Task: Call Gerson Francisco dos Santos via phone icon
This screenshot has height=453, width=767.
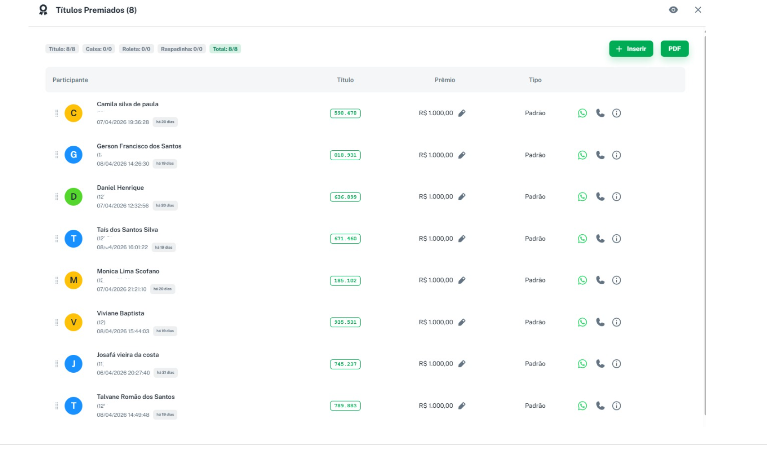Action: tap(600, 155)
